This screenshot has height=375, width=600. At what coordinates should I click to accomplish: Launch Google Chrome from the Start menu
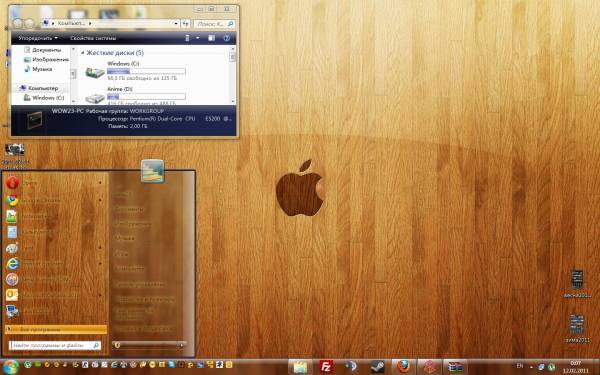54,200
